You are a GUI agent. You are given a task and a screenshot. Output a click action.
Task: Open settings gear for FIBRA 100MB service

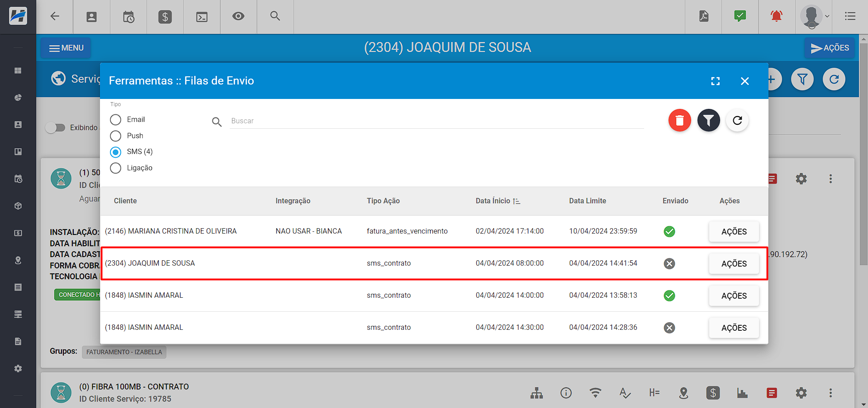pos(801,393)
